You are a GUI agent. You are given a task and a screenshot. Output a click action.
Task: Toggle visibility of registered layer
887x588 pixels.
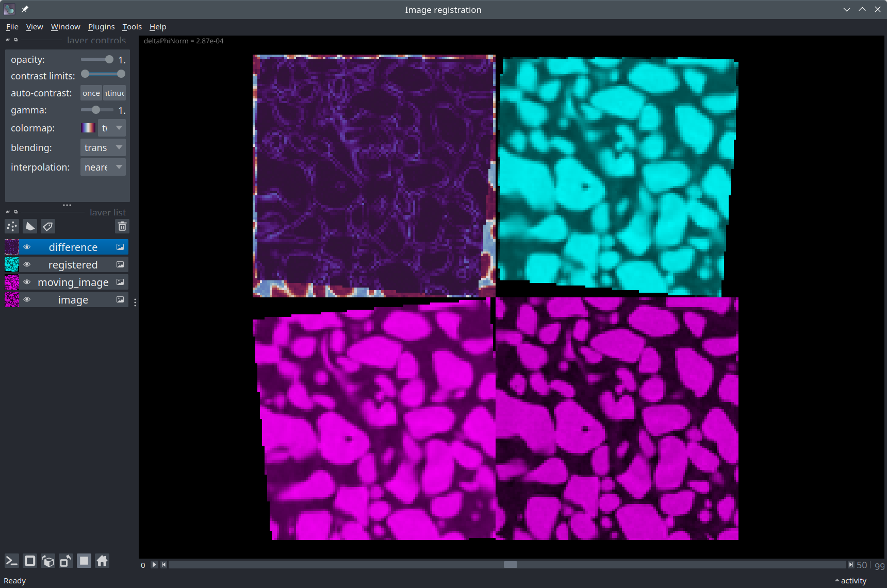tap(27, 265)
